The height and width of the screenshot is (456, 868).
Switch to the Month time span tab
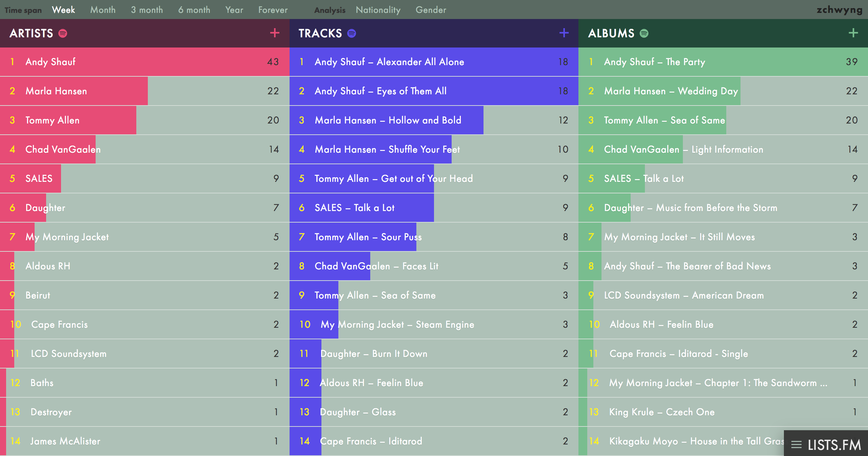pos(103,10)
